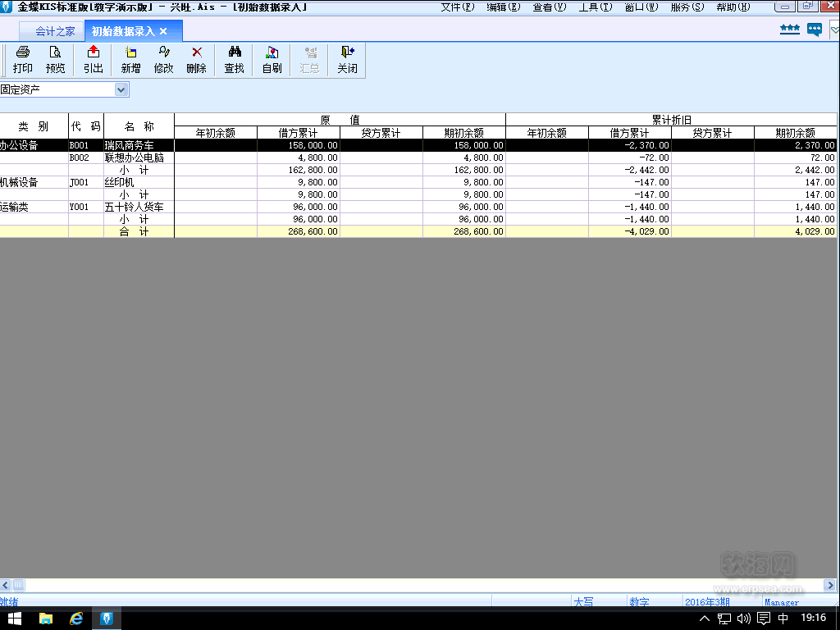Select the 初始数据录入 tab
The width and height of the screenshot is (840, 630).
pos(123,32)
